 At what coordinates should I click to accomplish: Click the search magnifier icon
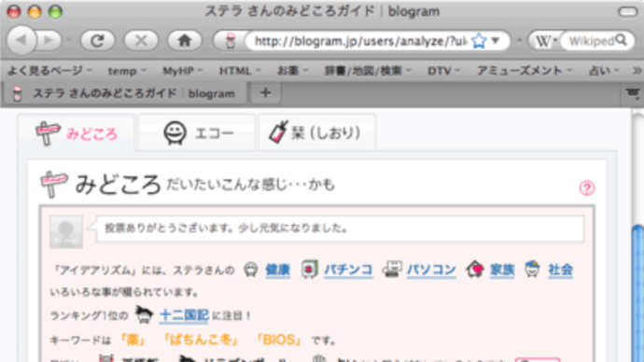(622, 40)
